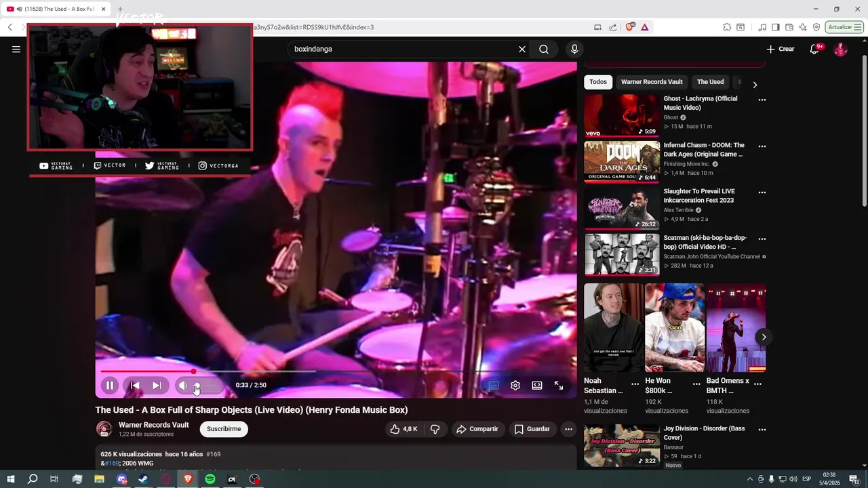The height and width of the screenshot is (488, 868).
Task: Open options for Slaughter To Prevail video
Action: pos(762,192)
